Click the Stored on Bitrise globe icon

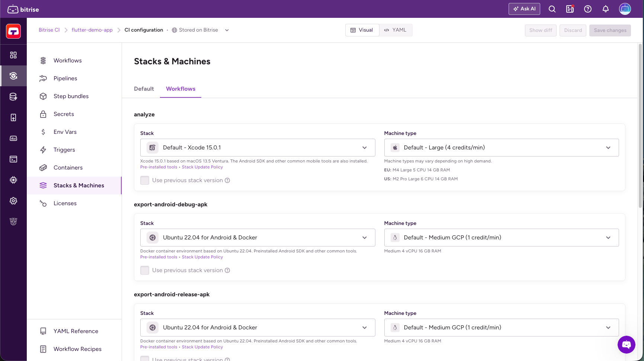174,30
